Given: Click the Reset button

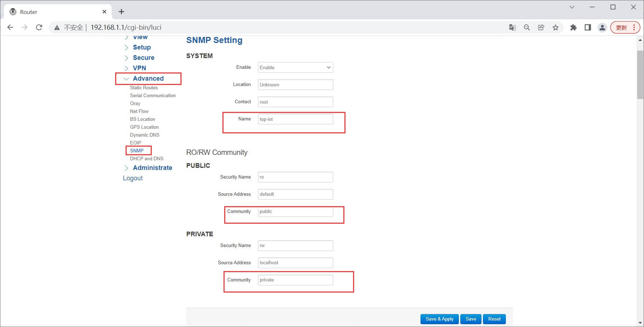Looking at the screenshot, I should click(494, 319).
